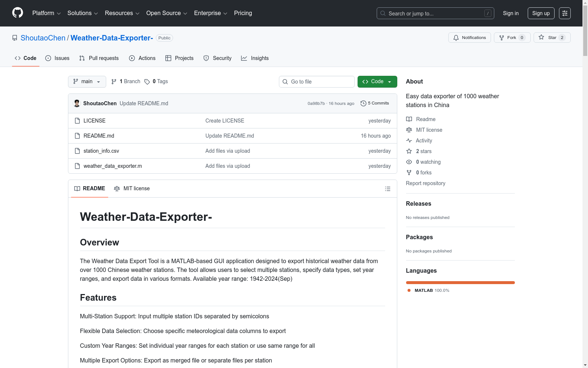Switch to the Security tab
This screenshot has height=368, width=588.
pos(218,58)
